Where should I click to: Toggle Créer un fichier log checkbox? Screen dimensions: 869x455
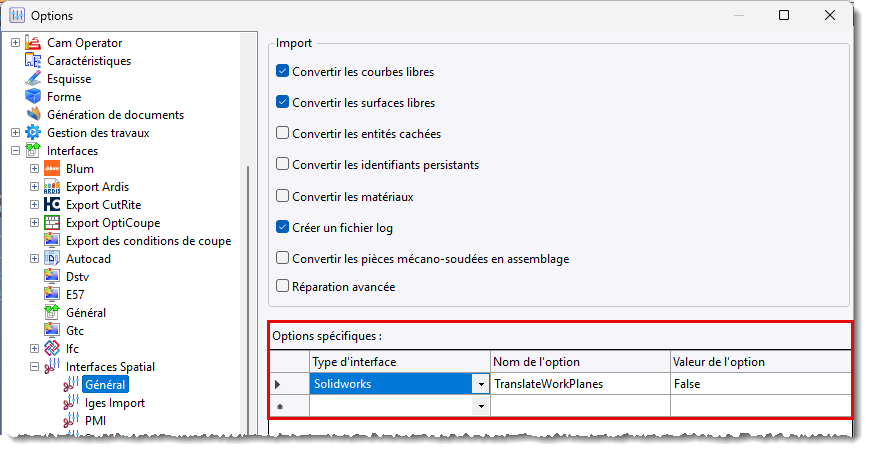(x=283, y=227)
